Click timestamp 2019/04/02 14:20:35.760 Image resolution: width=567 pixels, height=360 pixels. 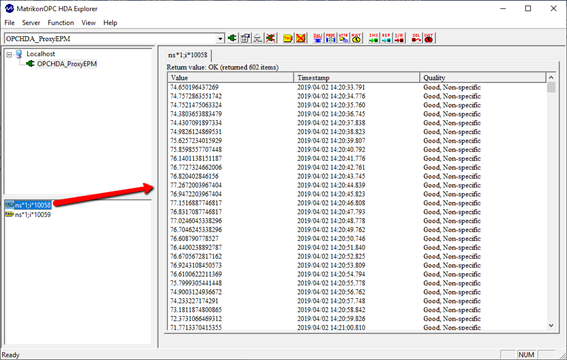click(x=331, y=105)
